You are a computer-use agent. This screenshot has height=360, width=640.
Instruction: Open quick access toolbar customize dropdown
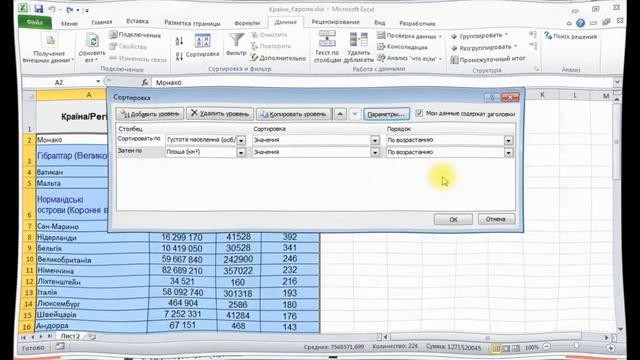(87, 10)
